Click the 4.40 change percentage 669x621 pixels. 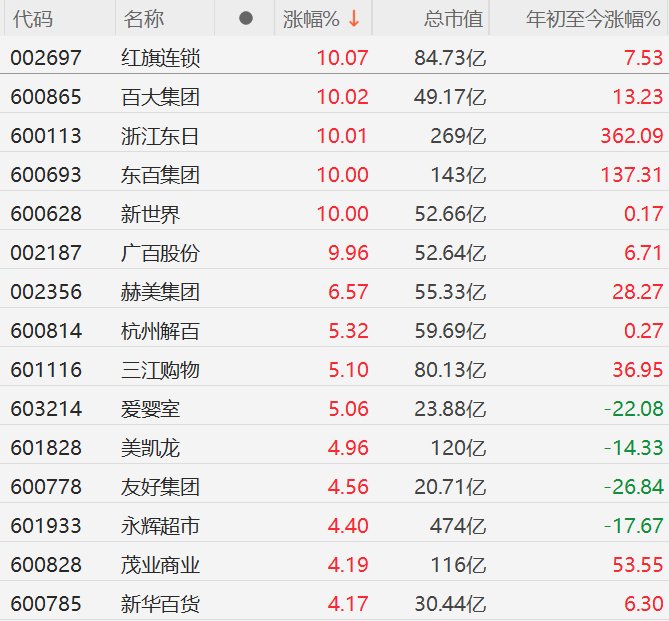348,526
